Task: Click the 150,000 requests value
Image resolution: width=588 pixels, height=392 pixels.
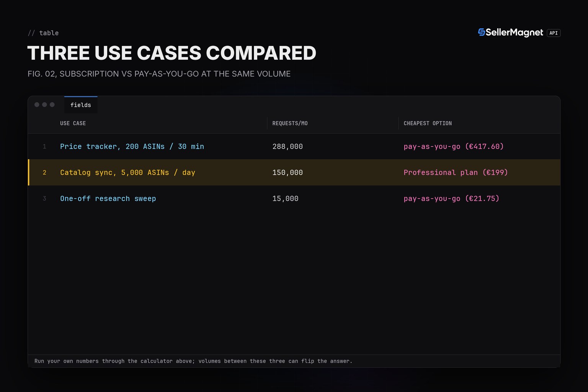Action: 287,173
